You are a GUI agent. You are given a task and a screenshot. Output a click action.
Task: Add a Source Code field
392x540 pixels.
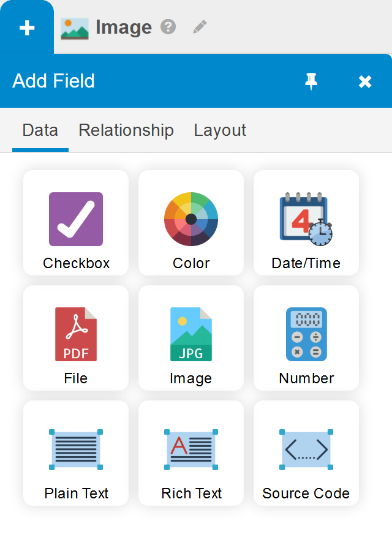point(306,453)
